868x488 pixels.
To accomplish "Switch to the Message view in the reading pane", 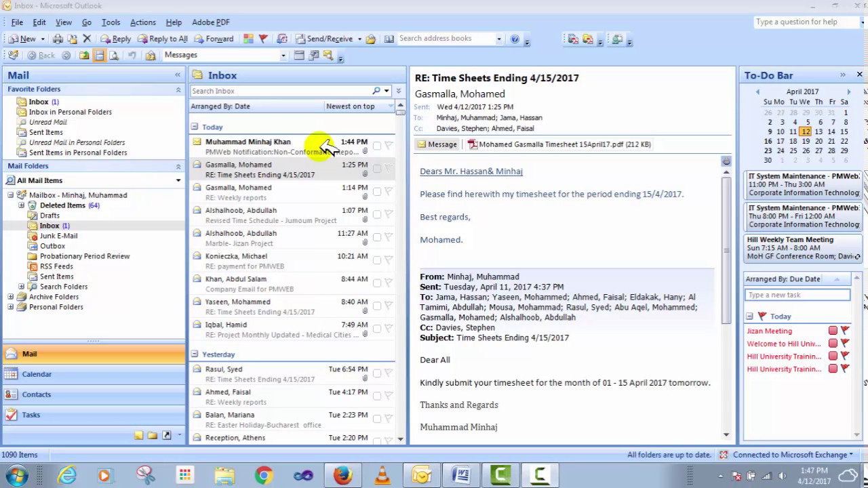I will 437,144.
